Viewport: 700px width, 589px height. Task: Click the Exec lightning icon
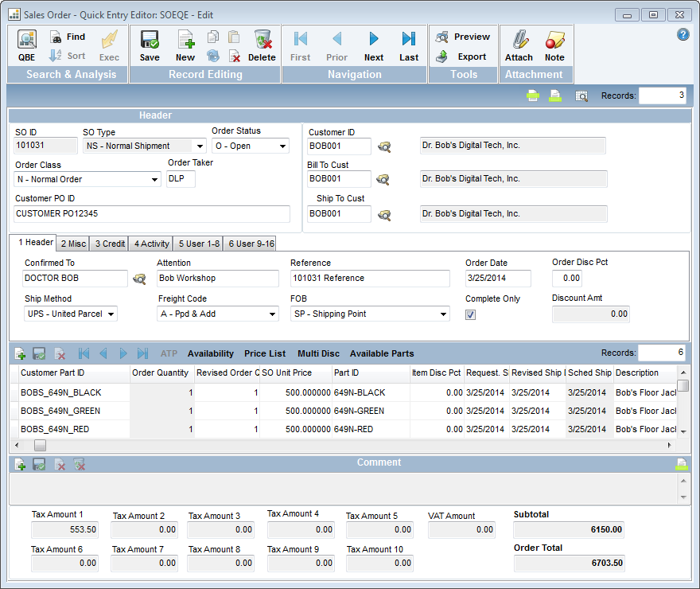tap(110, 45)
